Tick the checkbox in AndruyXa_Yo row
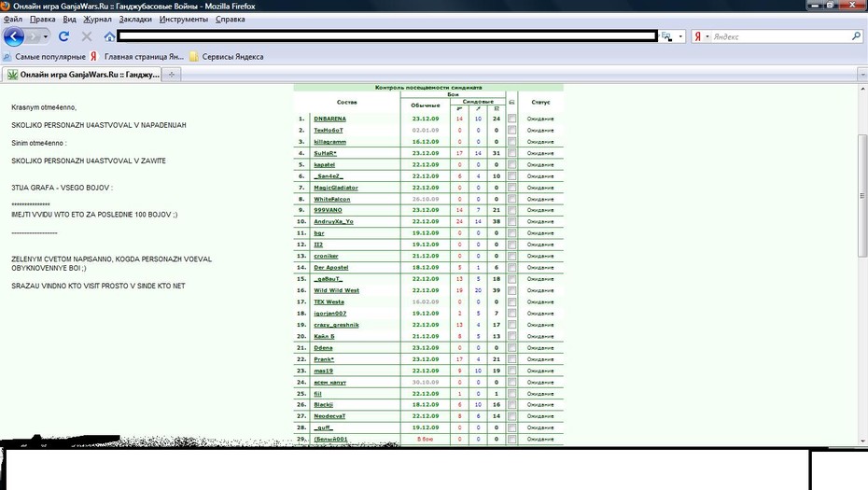 [x=511, y=221]
